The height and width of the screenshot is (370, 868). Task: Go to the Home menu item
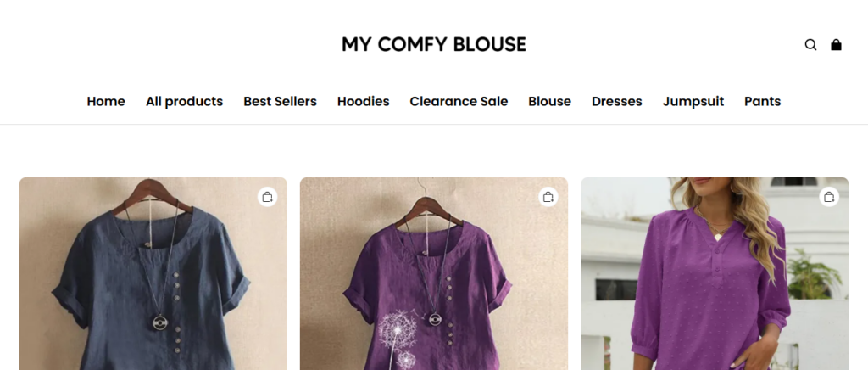pyautogui.click(x=106, y=102)
